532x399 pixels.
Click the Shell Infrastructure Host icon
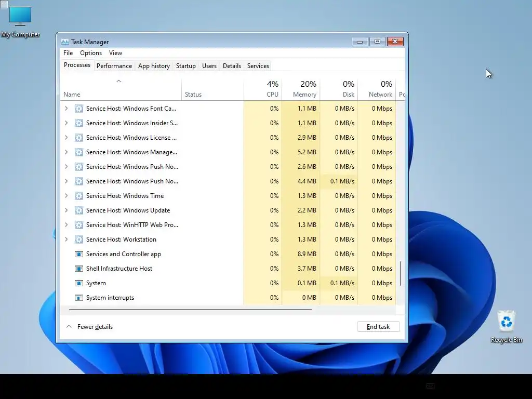tap(79, 269)
